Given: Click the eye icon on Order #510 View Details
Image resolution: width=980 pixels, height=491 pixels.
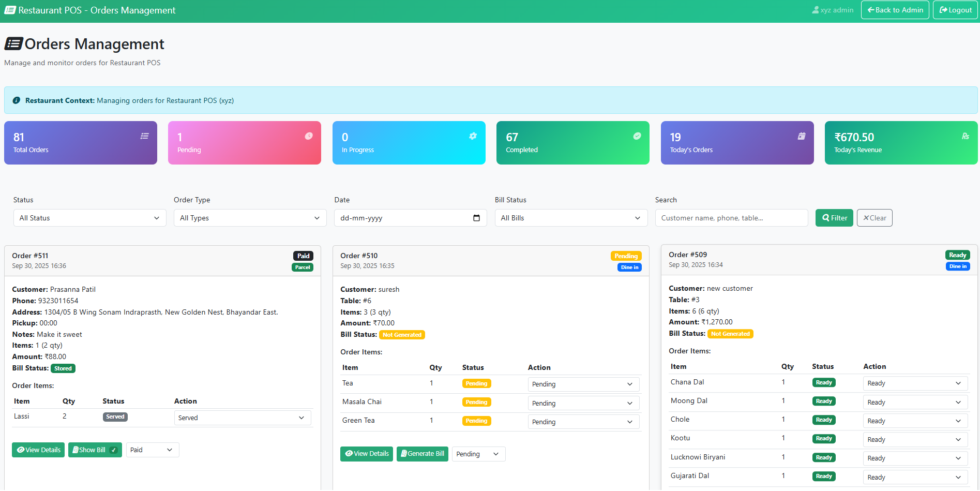Looking at the screenshot, I should point(349,454).
